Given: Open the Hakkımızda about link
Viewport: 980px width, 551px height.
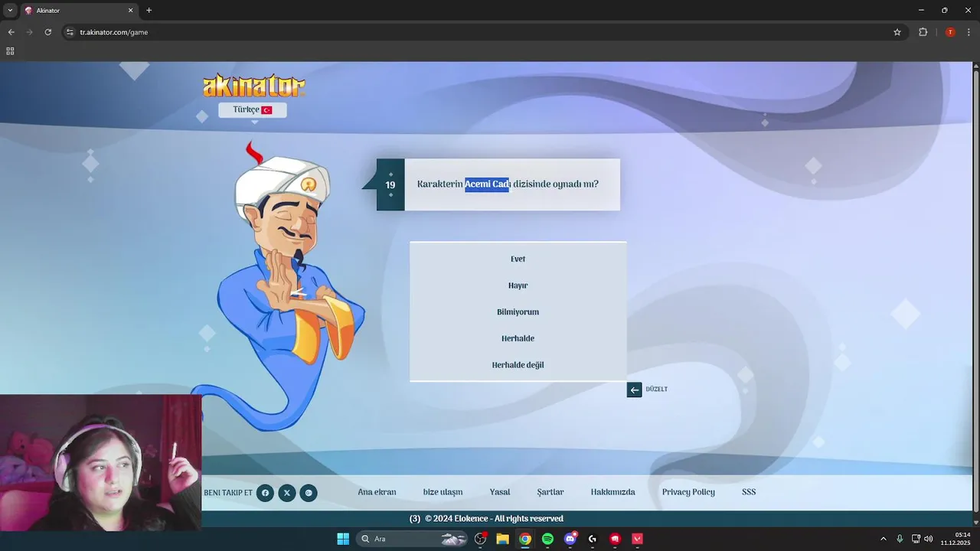Looking at the screenshot, I should pyautogui.click(x=613, y=492).
